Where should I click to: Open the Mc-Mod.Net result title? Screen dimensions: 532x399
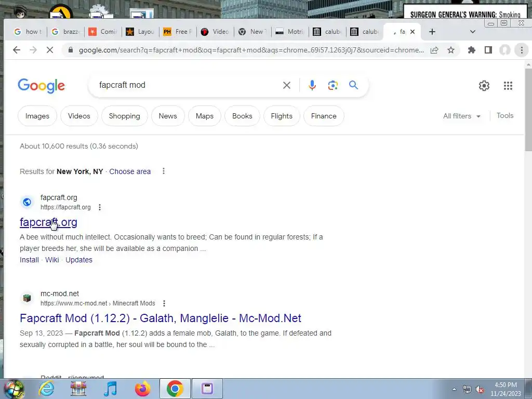pos(161,318)
